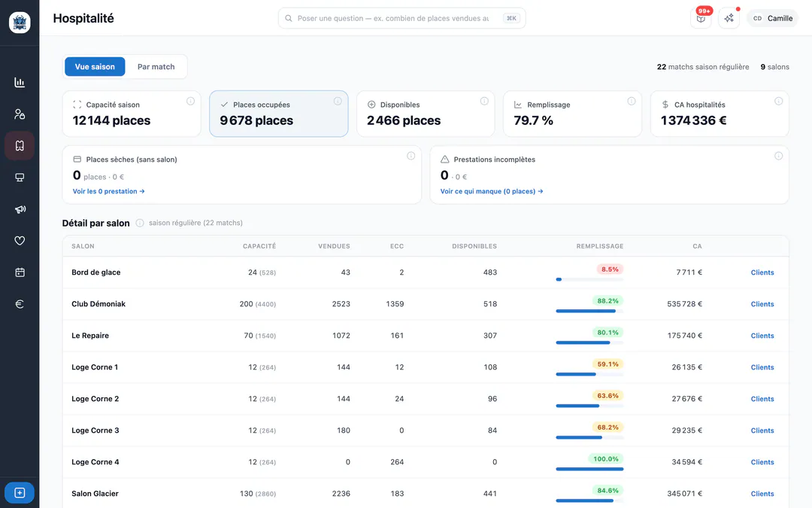The image size is (812, 508).
Task: Open the calendar sidebar icon
Action: (x=20, y=272)
